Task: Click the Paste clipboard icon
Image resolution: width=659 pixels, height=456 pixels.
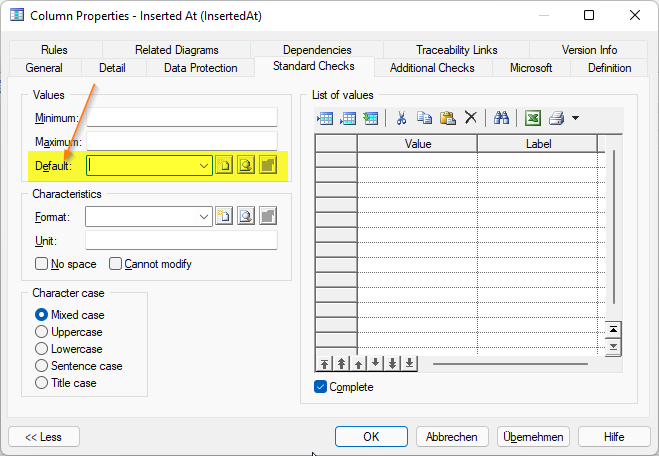Action: point(447,118)
